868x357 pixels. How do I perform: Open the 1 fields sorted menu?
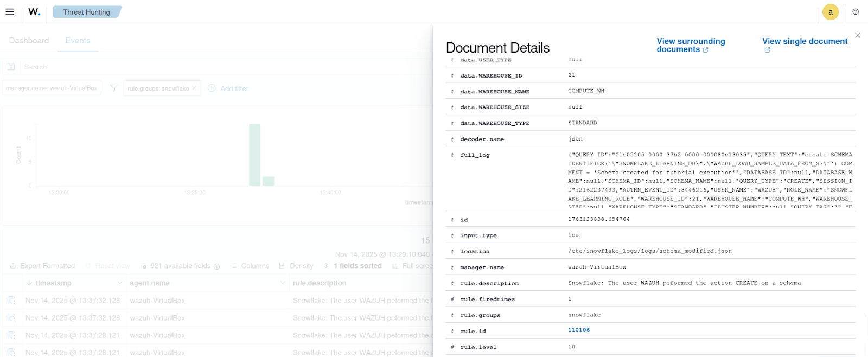pyautogui.click(x=353, y=266)
